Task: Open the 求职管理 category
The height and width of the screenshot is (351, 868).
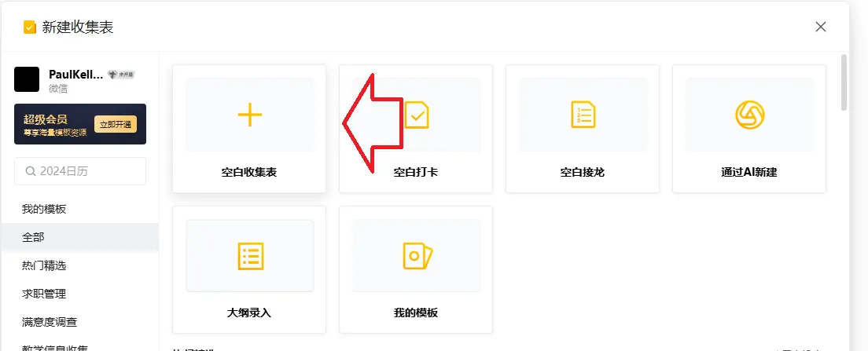Action: tap(44, 294)
